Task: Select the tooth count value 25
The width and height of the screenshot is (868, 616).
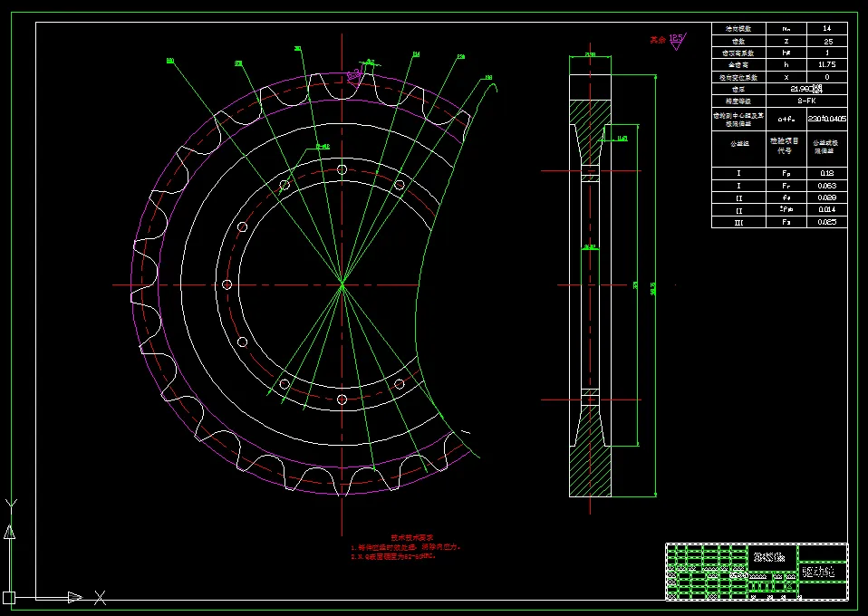Action: (x=827, y=42)
